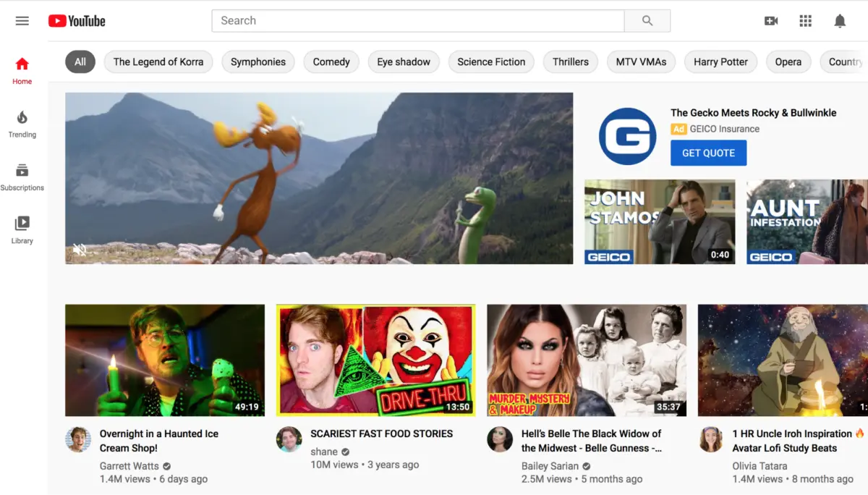Choose the Science Fiction chip
868x495 pixels.
click(x=491, y=62)
